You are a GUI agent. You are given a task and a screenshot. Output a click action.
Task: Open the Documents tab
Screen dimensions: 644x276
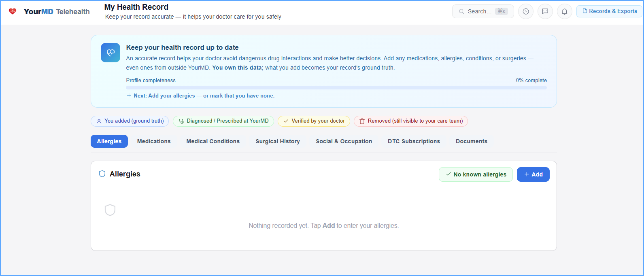click(472, 141)
